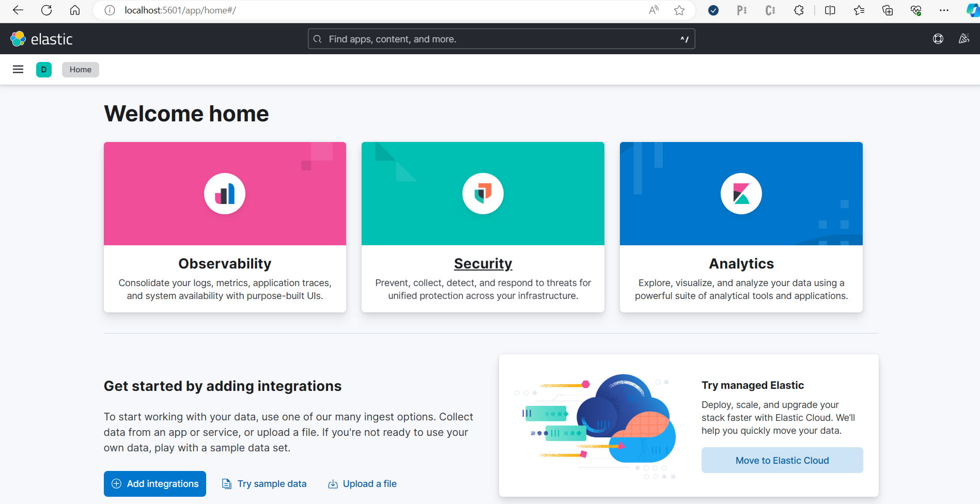Viewport: 980px width, 504px height.
Task: Open the Kibana Help menu icon
Action: click(938, 39)
